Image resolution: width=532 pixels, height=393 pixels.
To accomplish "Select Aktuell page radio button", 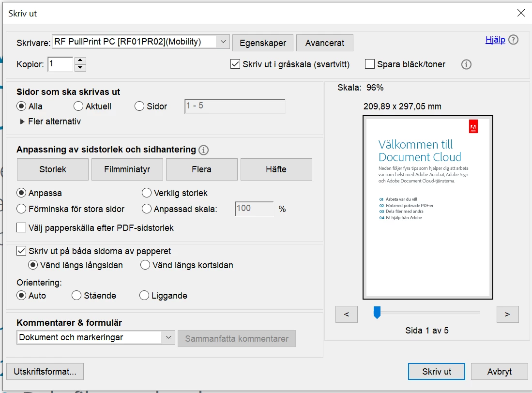I will click(78, 106).
